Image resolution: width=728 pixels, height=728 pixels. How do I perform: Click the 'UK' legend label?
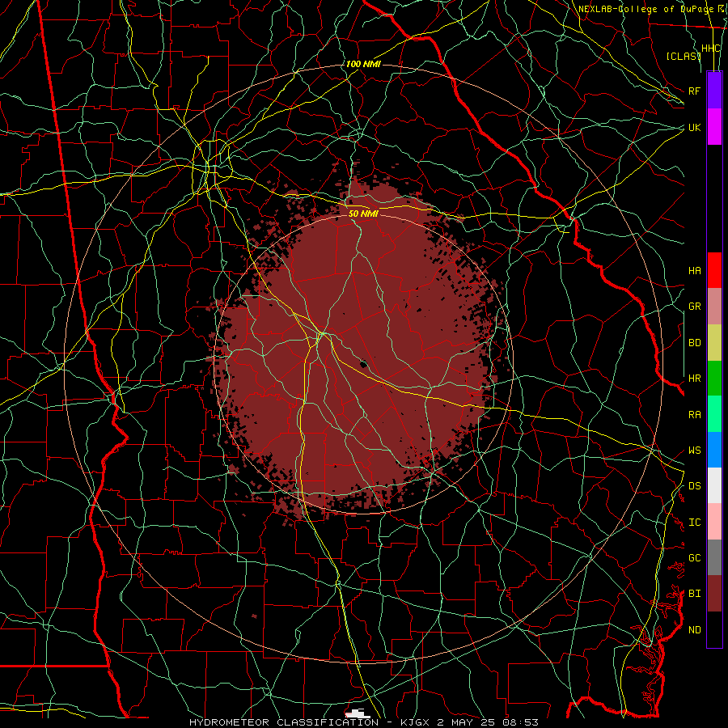tap(694, 127)
